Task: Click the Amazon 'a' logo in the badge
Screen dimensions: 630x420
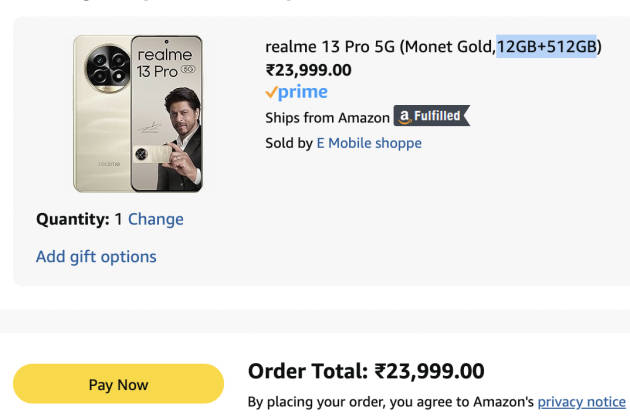Action: point(405,117)
